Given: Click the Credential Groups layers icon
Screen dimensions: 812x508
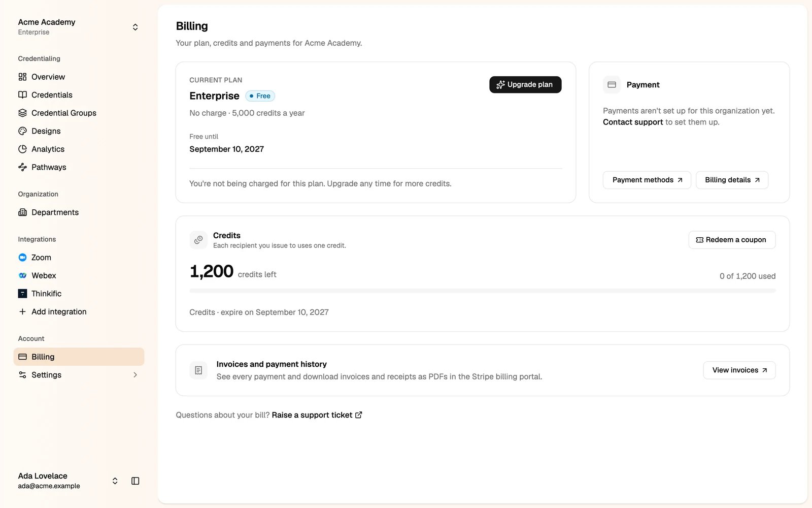Looking at the screenshot, I should click(22, 113).
